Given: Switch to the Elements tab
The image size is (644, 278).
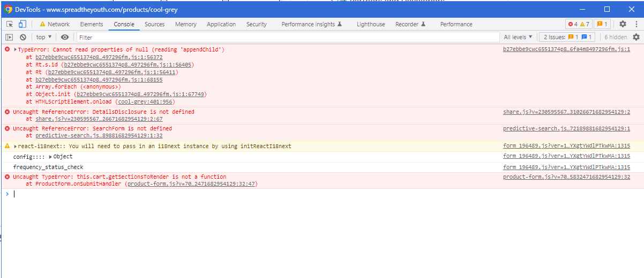Looking at the screenshot, I should [x=92, y=24].
